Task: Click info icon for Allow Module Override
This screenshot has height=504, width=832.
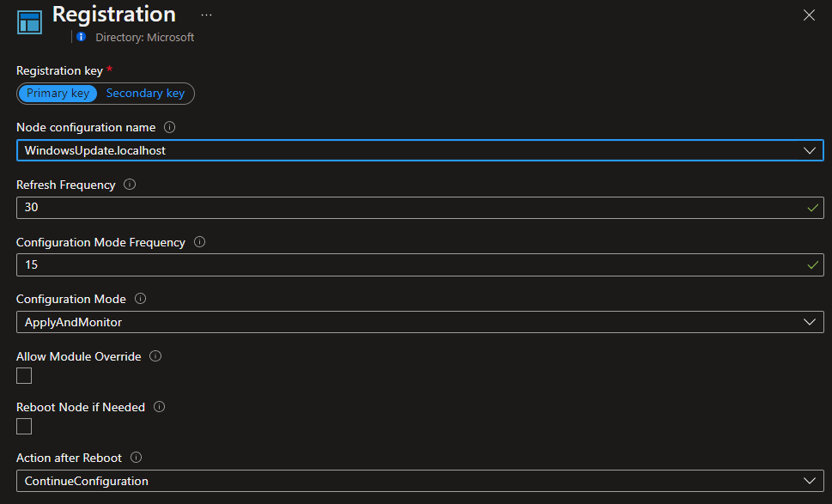Action: [155, 356]
